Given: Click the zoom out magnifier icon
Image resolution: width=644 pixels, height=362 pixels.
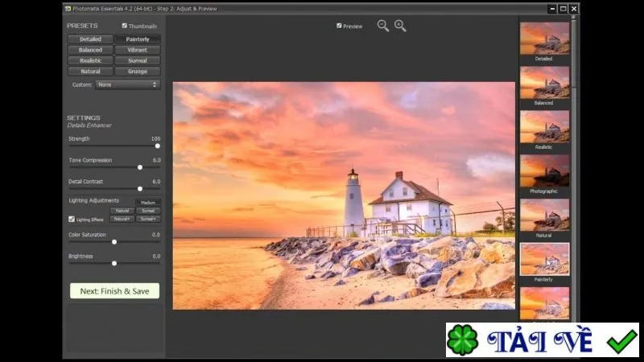Looking at the screenshot, I should tap(383, 26).
